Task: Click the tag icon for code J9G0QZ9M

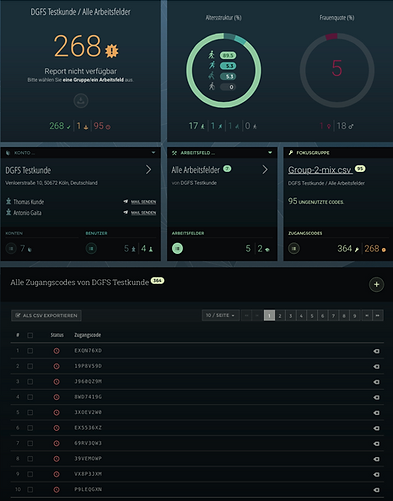Action: (x=376, y=382)
